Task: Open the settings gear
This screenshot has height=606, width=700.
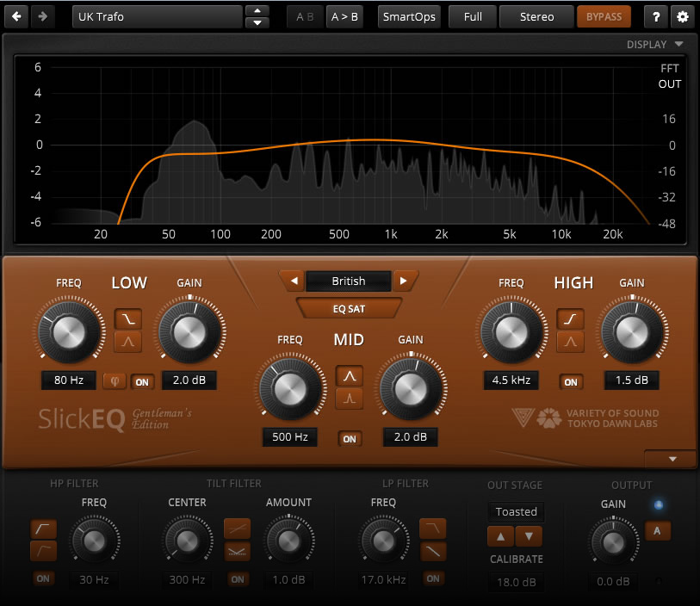Action: point(682,17)
